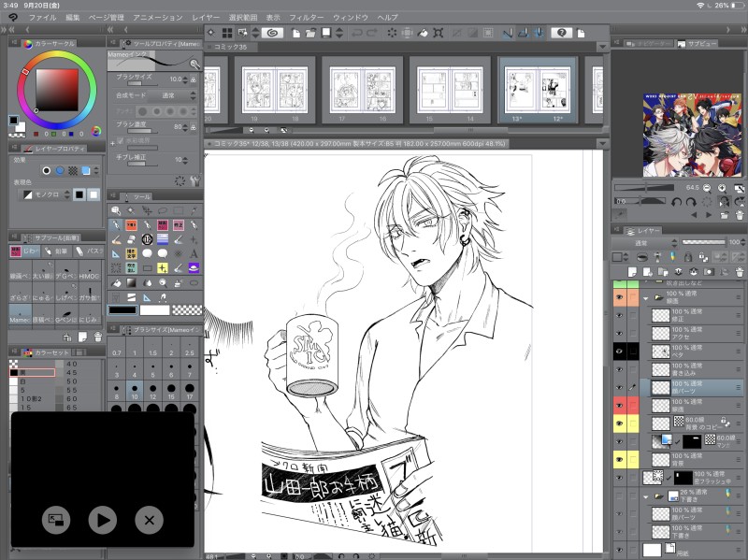The height and width of the screenshot is (560, 748).
Task: Open expression color モノクロ dropdown
Action: coord(46,194)
